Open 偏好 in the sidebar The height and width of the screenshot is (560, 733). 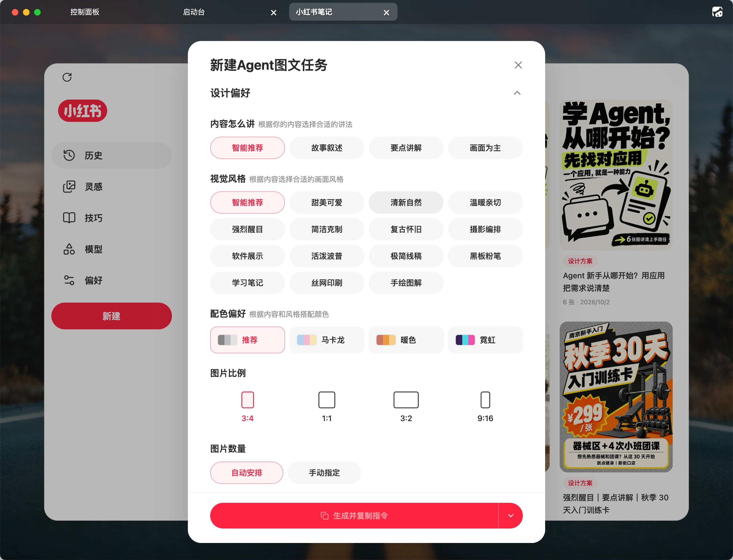point(111,280)
